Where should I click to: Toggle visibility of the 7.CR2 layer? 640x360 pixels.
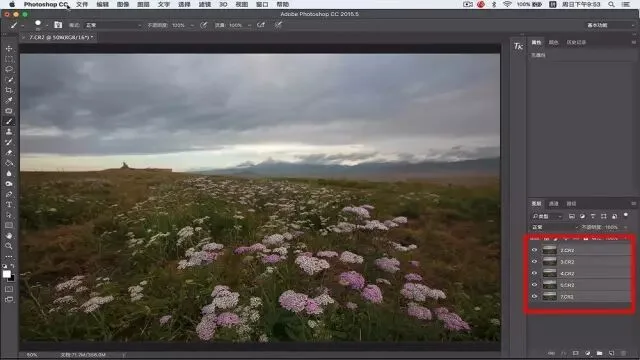[x=534, y=296]
